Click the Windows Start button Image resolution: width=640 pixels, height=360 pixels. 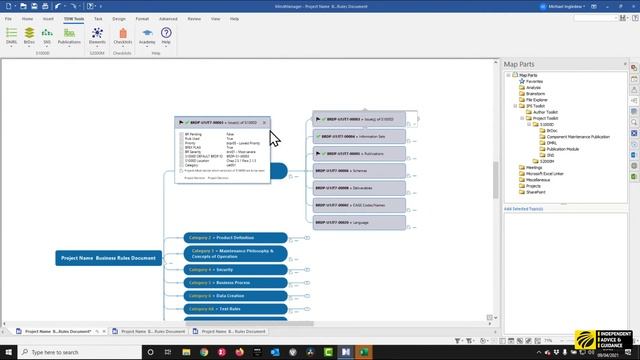click(x=8, y=352)
